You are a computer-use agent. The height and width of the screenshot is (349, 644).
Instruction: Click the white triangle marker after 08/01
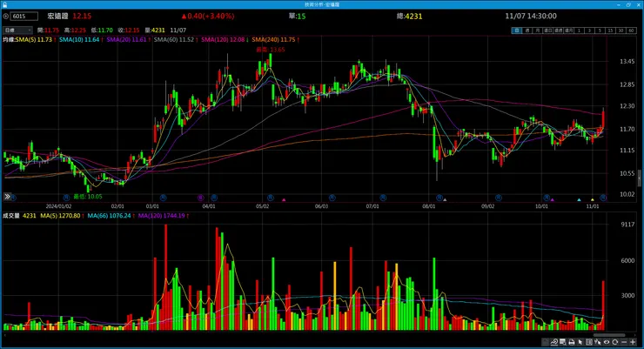point(445,200)
